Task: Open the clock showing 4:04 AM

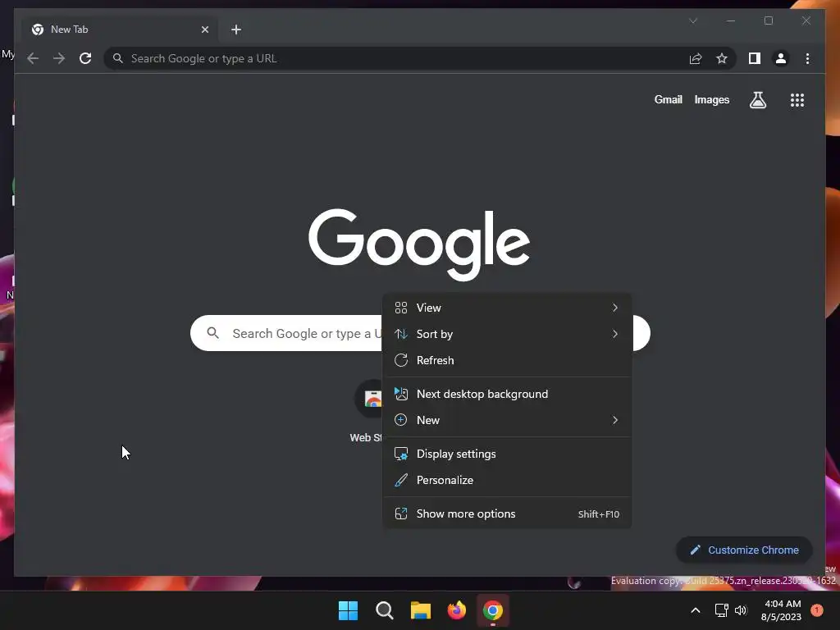Action: pyautogui.click(x=781, y=610)
